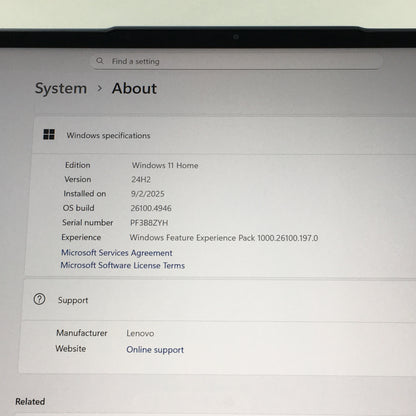The width and height of the screenshot is (416, 416).
Task: Click the breadcrumb chevron separator
Action: point(99,89)
